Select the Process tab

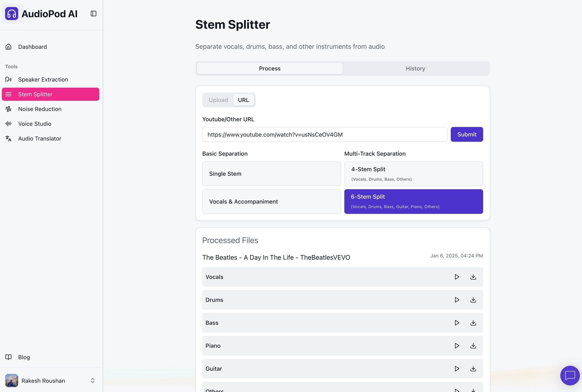point(269,68)
